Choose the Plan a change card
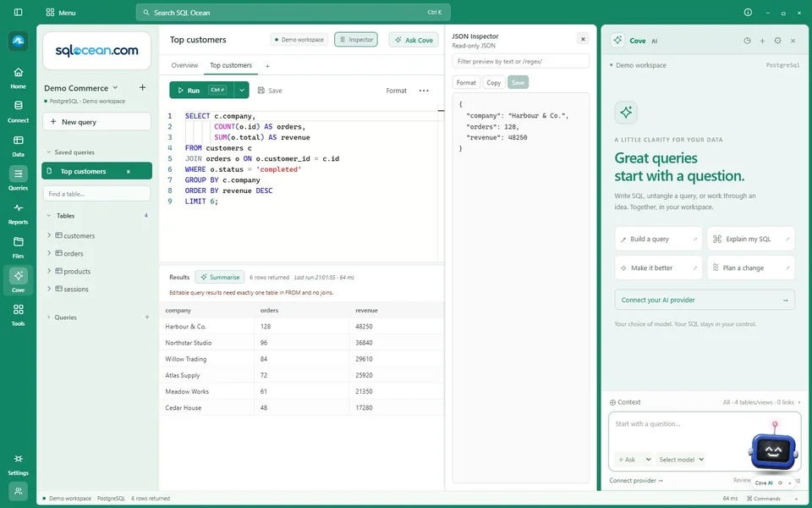This screenshot has height=508, width=812. 751,268
